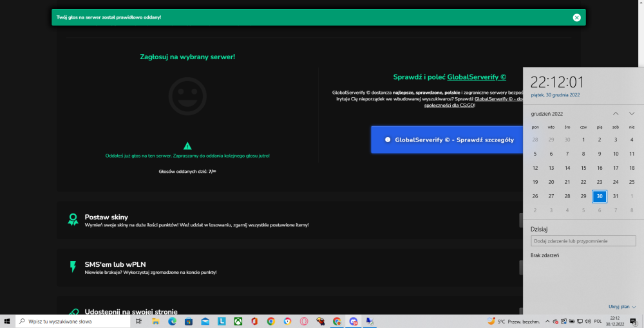
Task: Select December 31 in the calendar
Action: click(x=616, y=196)
